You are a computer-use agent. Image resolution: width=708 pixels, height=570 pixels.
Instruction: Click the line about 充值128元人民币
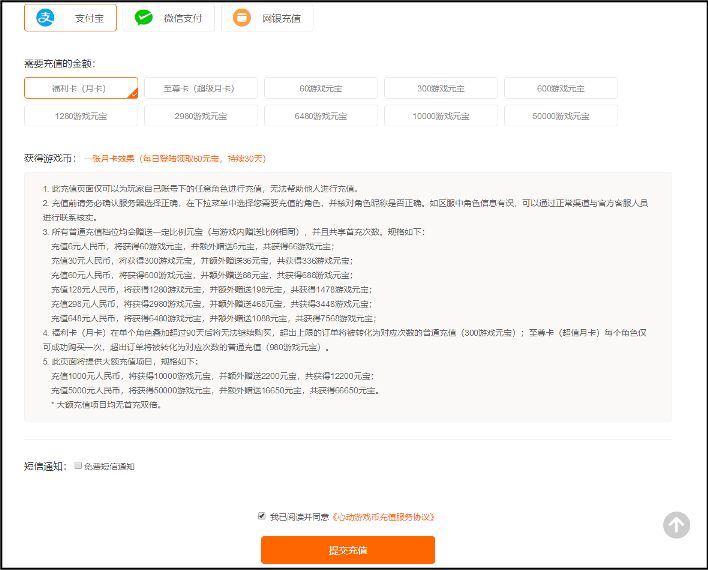coord(211,289)
